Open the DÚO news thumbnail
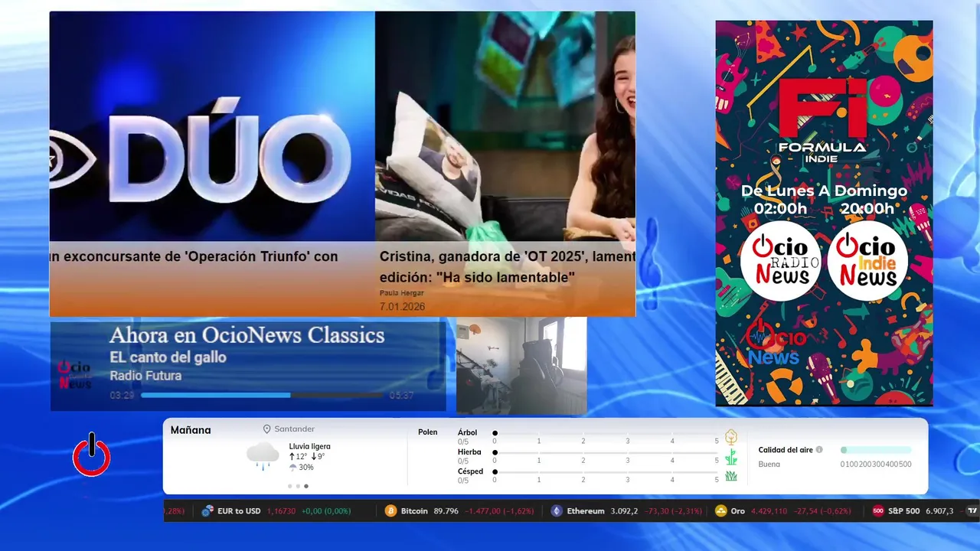Screen dimensions: 980x551 click(x=212, y=126)
